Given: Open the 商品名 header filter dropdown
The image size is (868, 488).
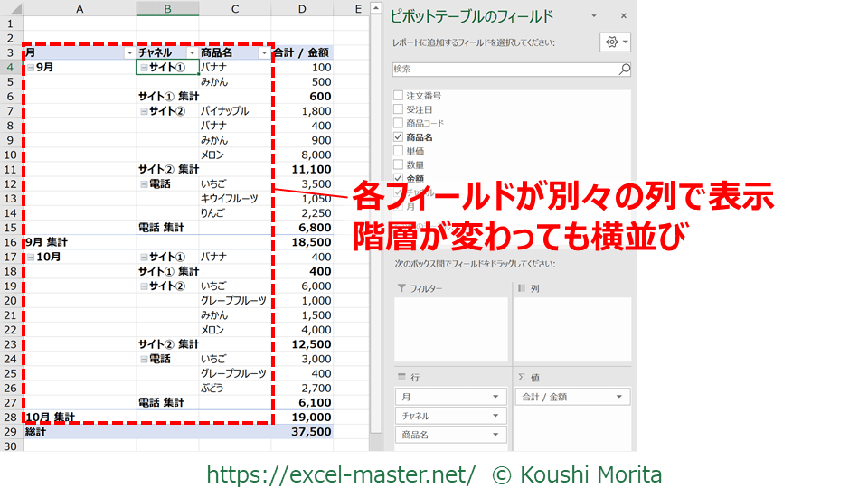Looking at the screenshot, I should [x=264, y=53].
